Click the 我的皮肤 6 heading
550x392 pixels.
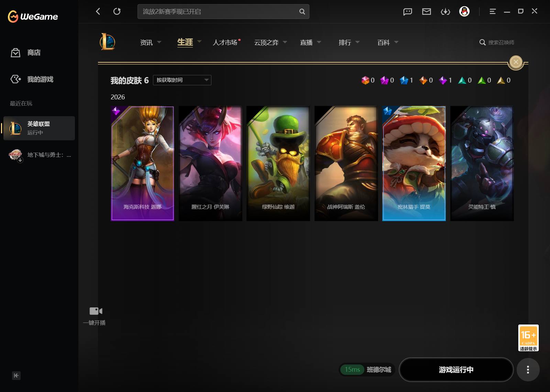click(130, 80)
